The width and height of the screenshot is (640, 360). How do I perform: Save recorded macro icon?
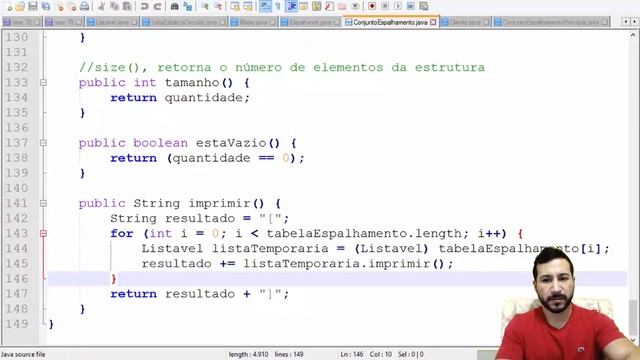click(x=424, y=6)
